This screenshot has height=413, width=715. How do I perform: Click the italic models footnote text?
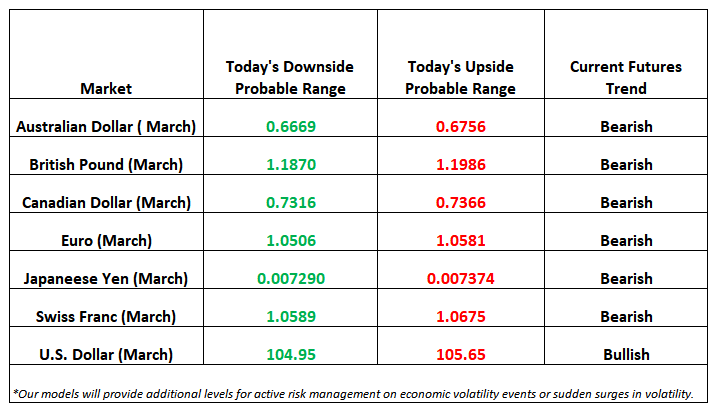pos(353,394)
